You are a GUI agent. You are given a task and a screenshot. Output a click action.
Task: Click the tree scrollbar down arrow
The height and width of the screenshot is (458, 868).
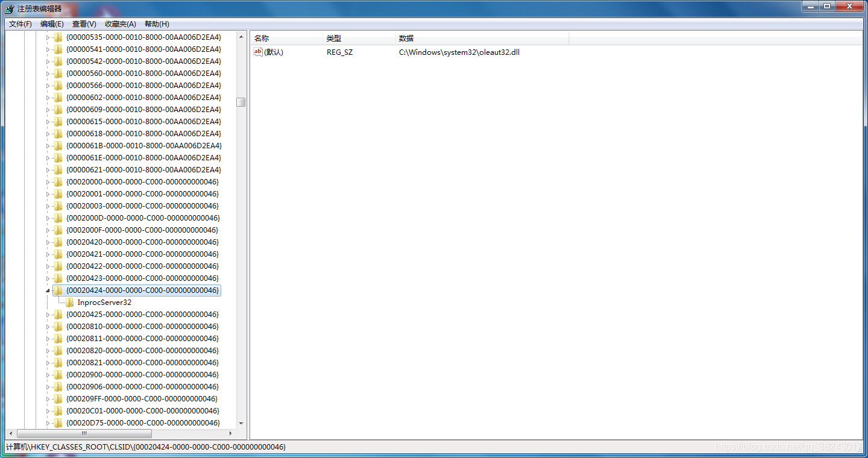click(241, 424)
